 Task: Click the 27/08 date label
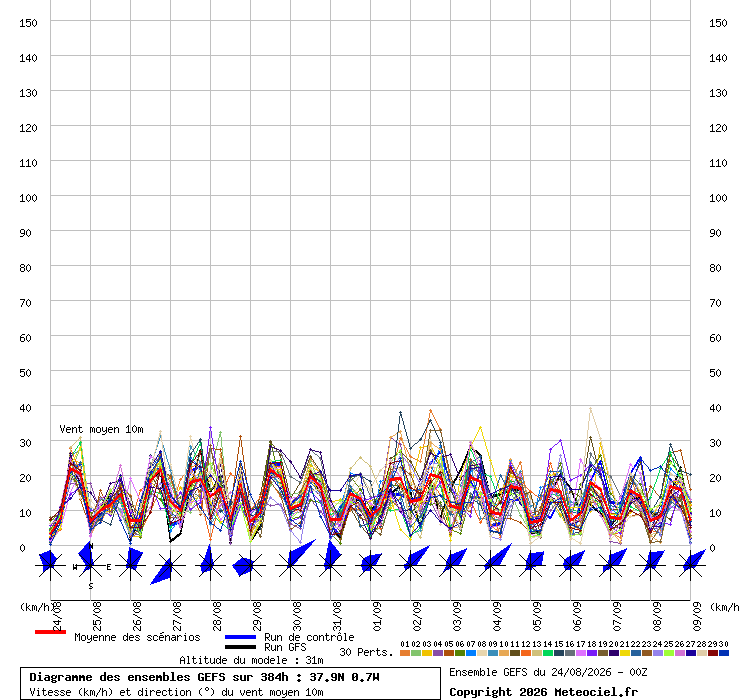pos(177,616)
